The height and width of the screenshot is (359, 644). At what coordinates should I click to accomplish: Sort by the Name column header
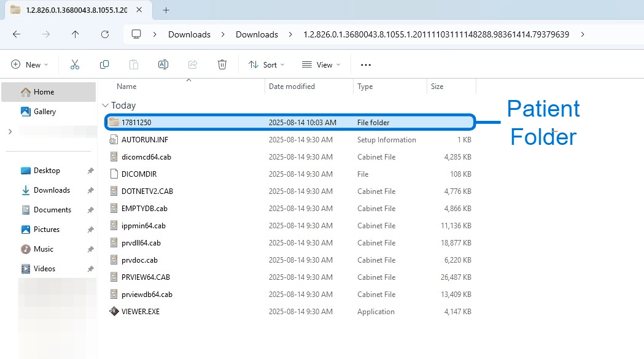pos(126,87)
